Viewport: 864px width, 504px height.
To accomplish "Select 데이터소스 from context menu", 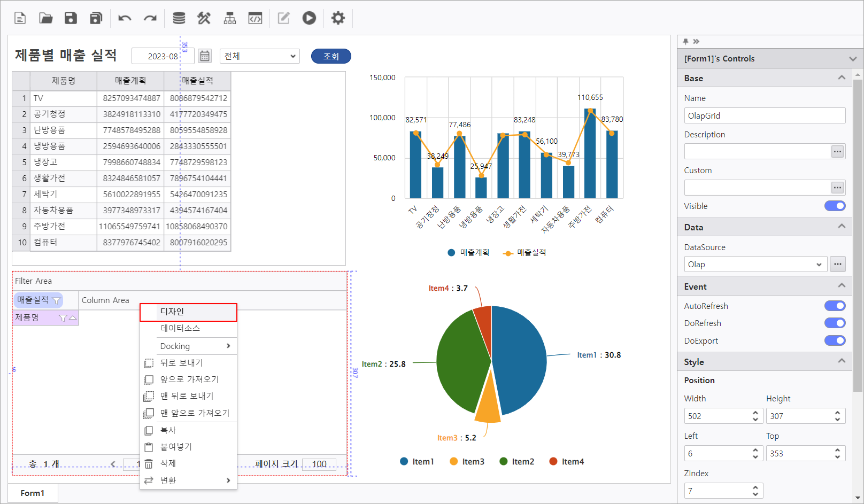I will [188, 328].
